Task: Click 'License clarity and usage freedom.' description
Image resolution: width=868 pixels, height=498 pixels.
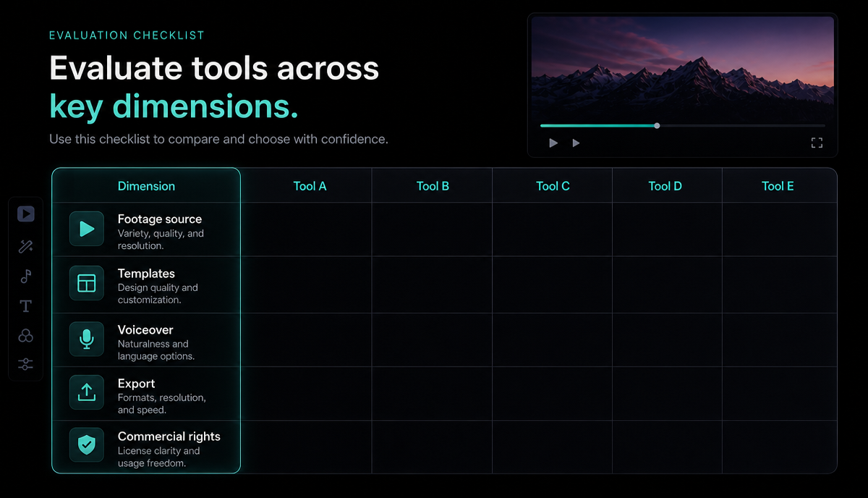Action: pyautogui.click(x=158, y=457)
